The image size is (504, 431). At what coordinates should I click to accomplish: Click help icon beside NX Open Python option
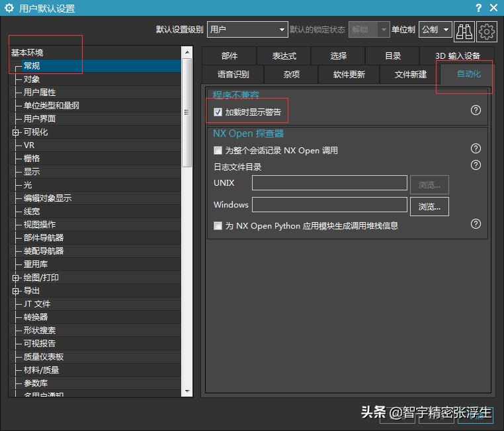pyautogui.click(x=476, y=224)
